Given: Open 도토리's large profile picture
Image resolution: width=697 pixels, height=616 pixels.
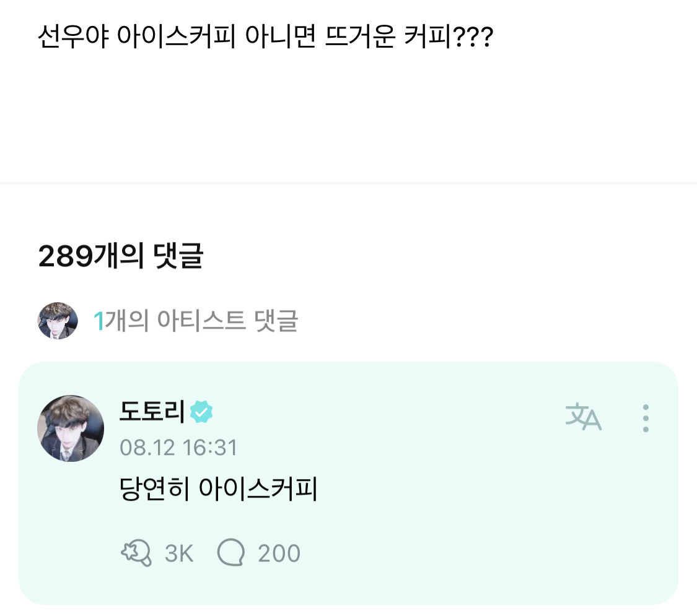Looking at the screenshot, I should 71,428.
